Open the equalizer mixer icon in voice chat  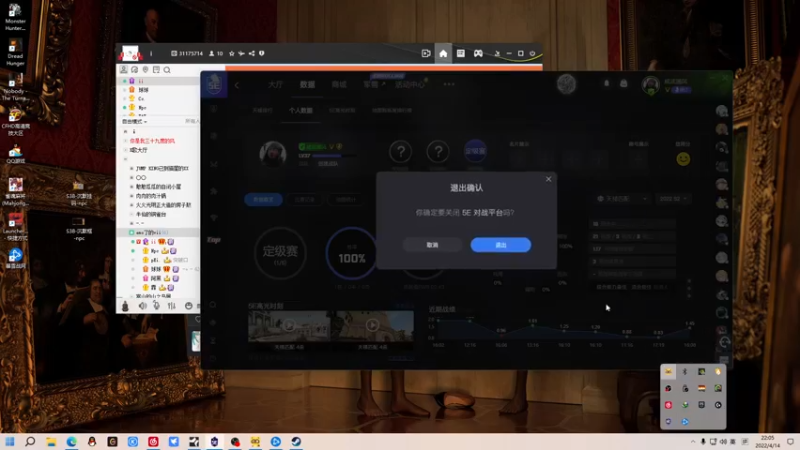[172, 306]
